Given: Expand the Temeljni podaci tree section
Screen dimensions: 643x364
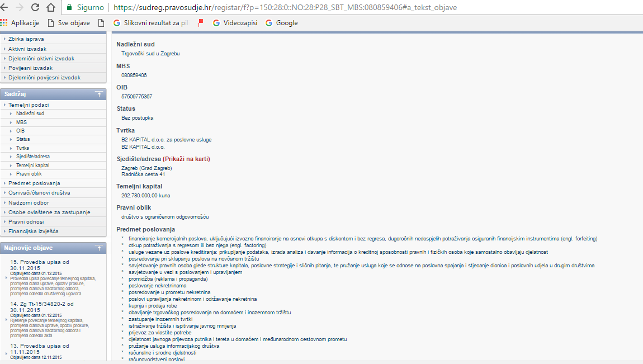Looking at the screenshot, I should tap(28, 105).
